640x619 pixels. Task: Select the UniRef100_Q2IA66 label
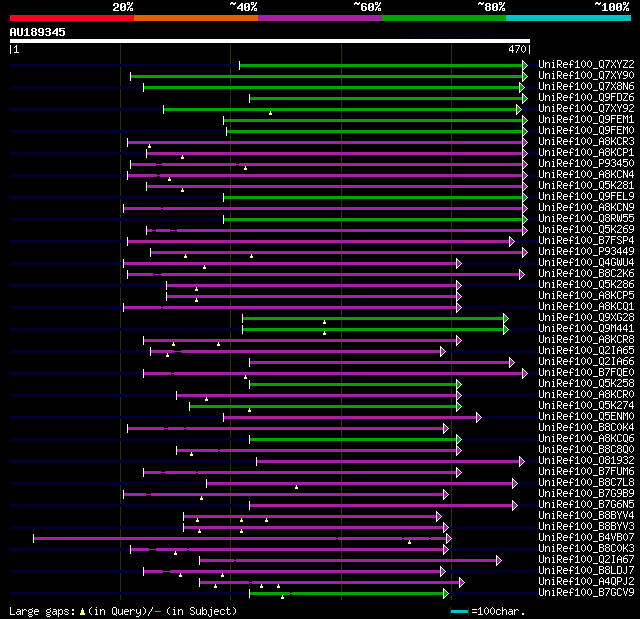tap(586, 362)
